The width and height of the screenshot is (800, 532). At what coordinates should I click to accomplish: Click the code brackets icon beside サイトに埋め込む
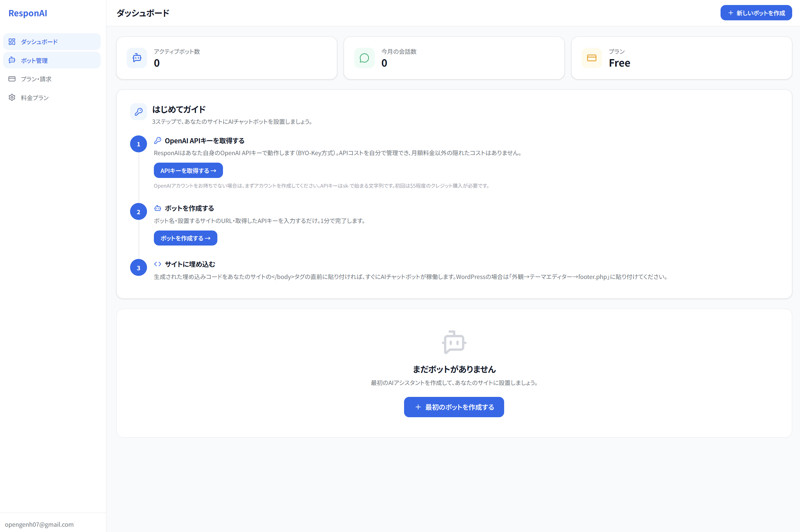[157, 264]
